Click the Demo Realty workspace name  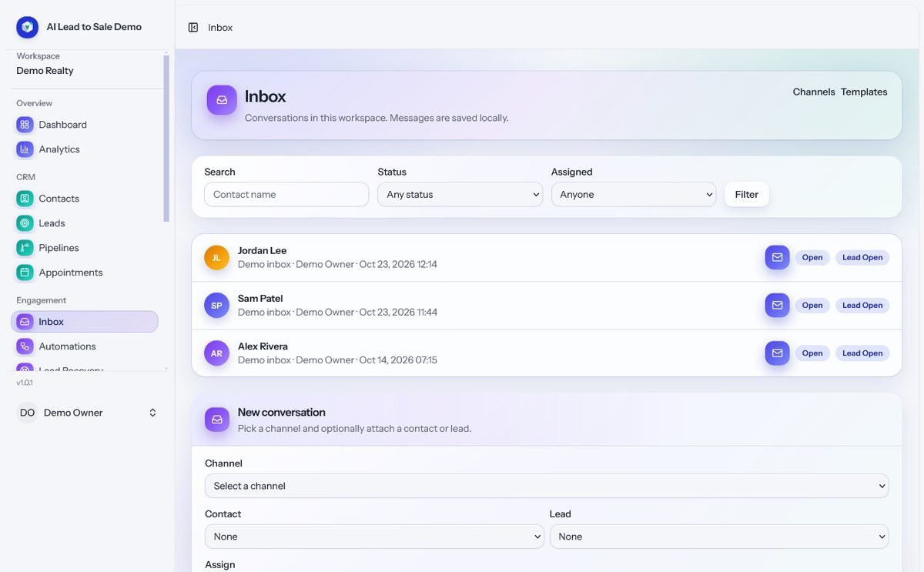[45, 71]
